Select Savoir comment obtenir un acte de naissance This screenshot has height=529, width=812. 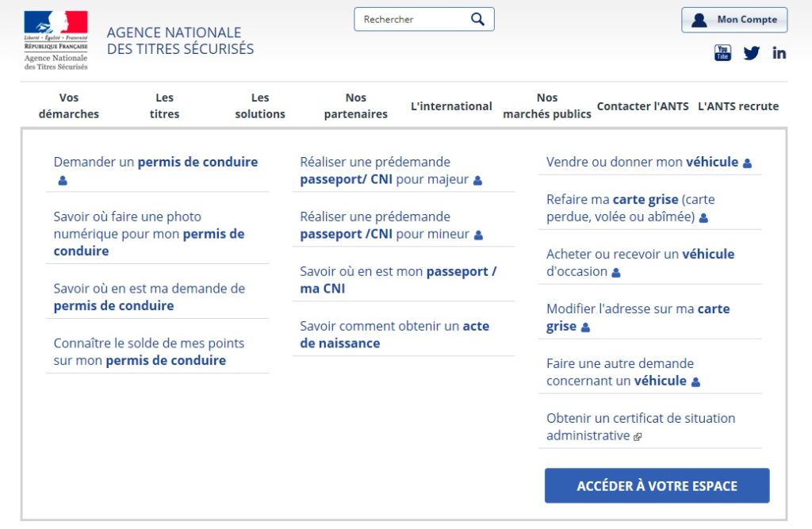394,334
